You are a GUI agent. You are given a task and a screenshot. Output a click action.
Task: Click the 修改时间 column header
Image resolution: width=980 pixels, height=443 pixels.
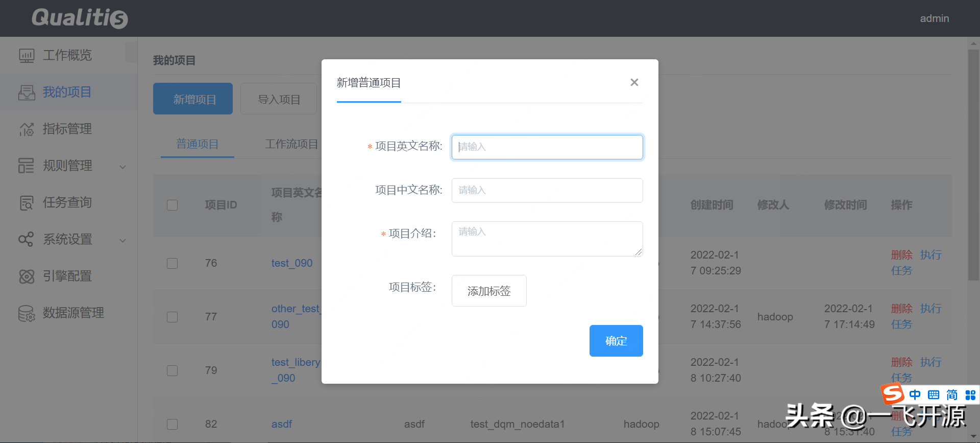pos(846,205)
